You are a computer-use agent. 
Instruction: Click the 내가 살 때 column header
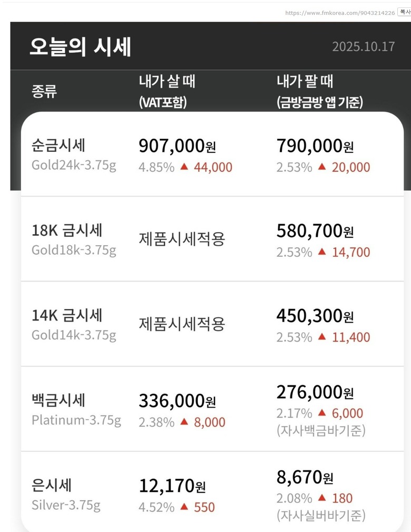click(x=167, y=82)
